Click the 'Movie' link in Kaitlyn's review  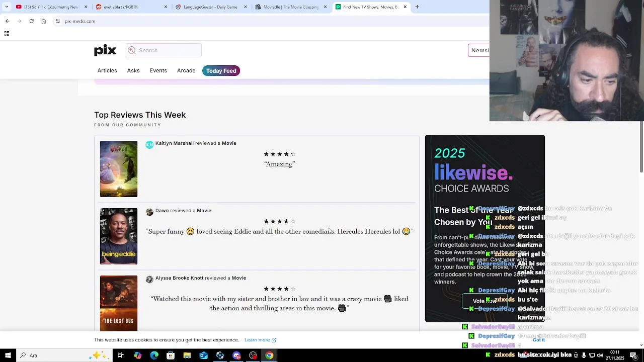[x=229, y=143]
